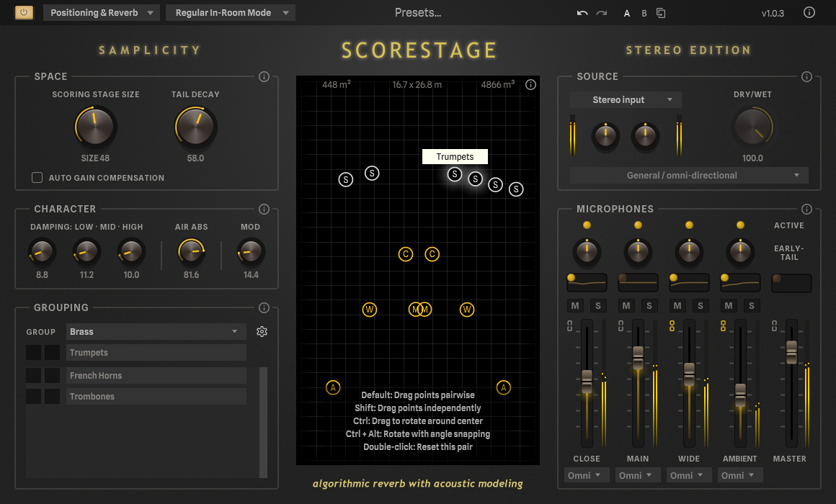Select the right C close microphone
The width and height of the screenshot is (836, 504).
coord(432,254)
